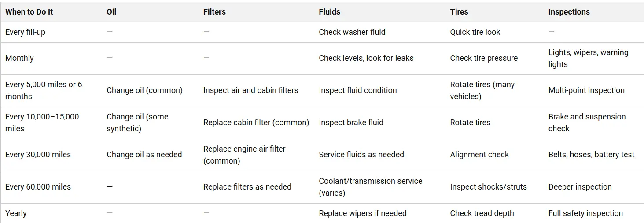Select the Inspections column header
This screenshot has width=644, height=223.
point(569,12)
